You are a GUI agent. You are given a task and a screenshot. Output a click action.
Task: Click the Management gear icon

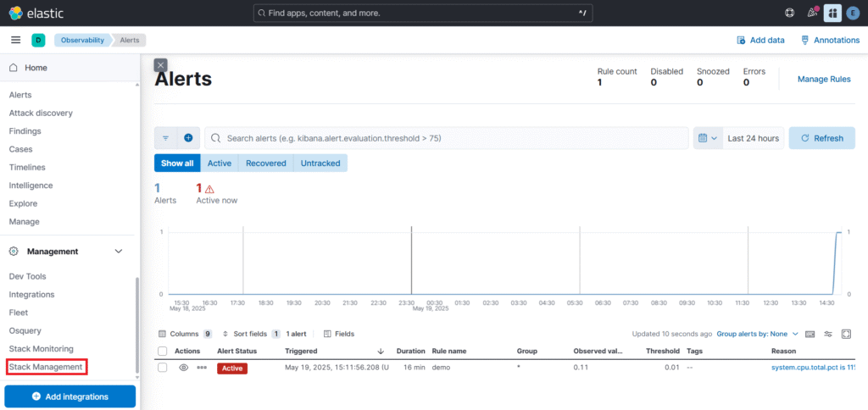(x=14, y=252)
